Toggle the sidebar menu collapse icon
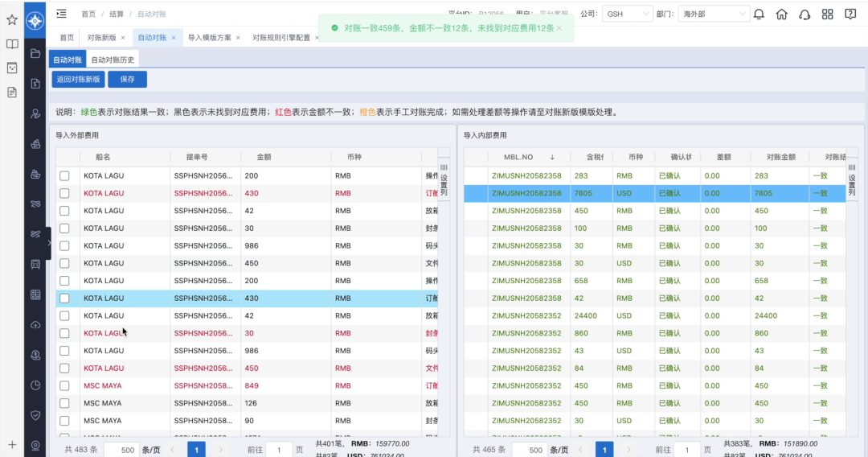This screenshot has width=868, height=457. (62, 14)
